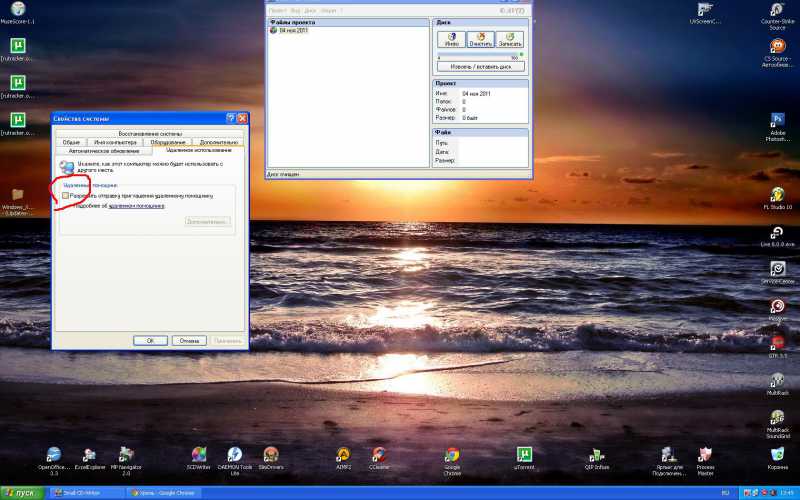The height and width of the screenshot is (500, 800).
Task: Click Eject / insert disc button
Action: [x=481, y=66]
